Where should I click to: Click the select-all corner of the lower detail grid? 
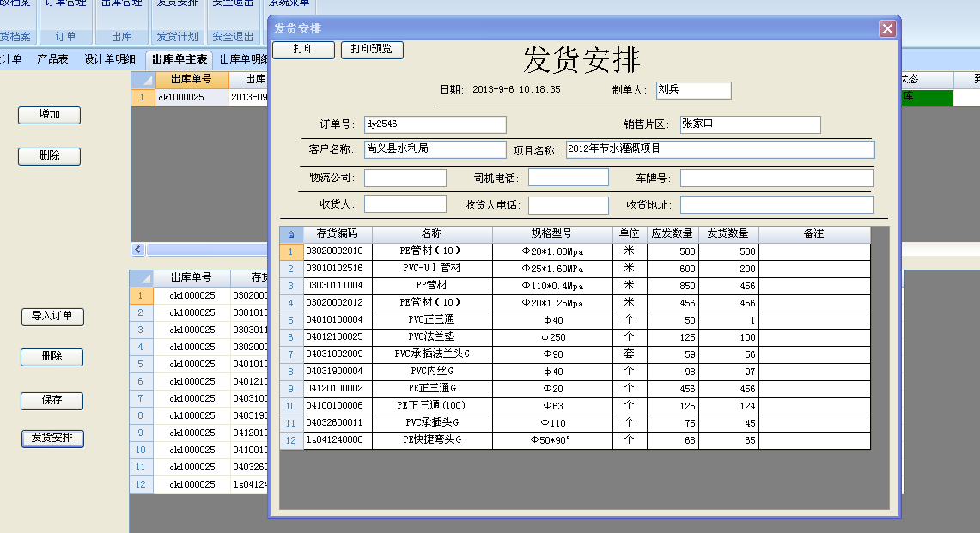click(141, 277)
